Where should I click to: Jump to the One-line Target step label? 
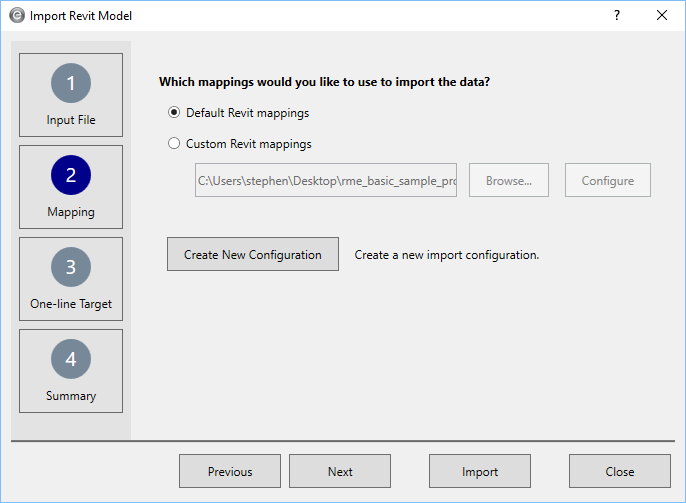click(71, 304)
